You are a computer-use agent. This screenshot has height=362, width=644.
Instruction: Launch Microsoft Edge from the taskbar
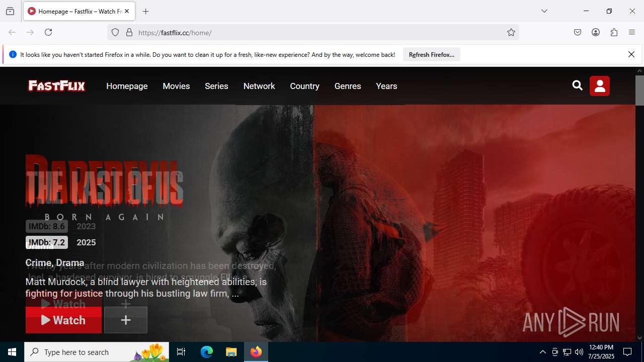(x=207, y=352)
